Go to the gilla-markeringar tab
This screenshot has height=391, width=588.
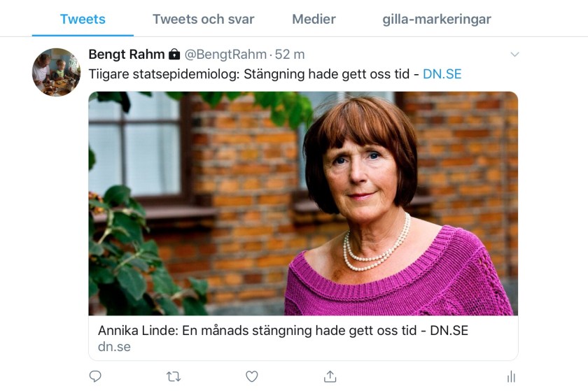(x=437, y=19)
